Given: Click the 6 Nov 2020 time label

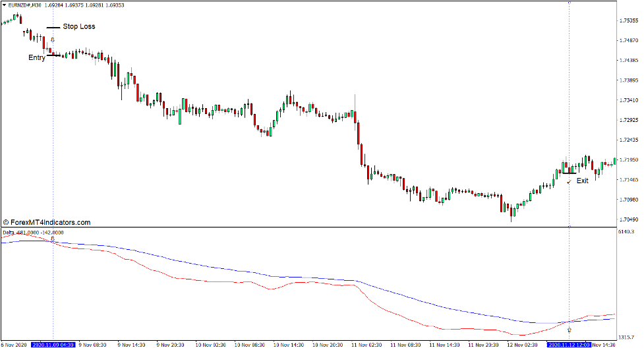Looking at the screenshot, I should tap(14, 345).
